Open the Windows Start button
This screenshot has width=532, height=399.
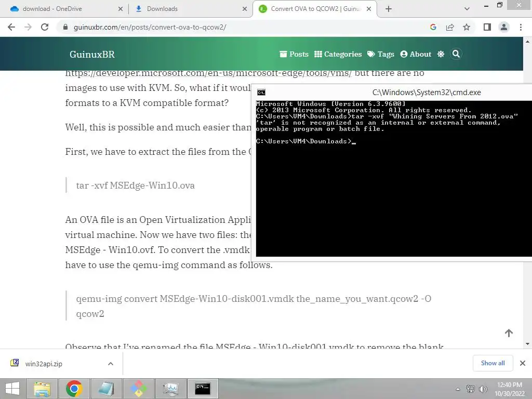coord(12,389)
